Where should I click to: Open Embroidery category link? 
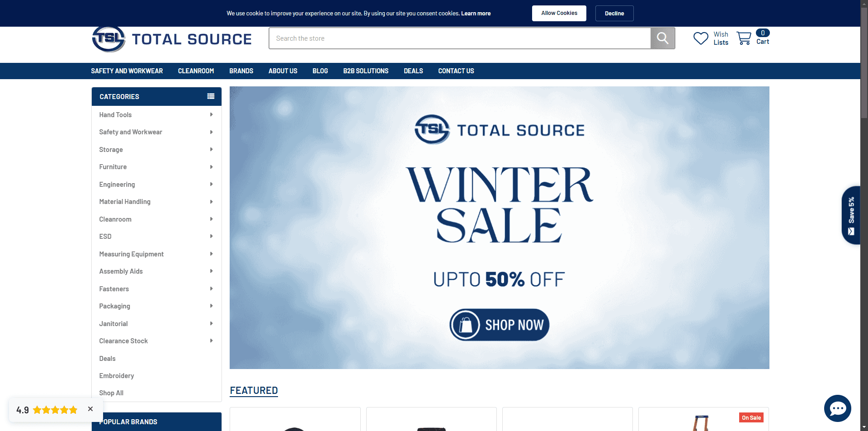(x=117, y=376)
